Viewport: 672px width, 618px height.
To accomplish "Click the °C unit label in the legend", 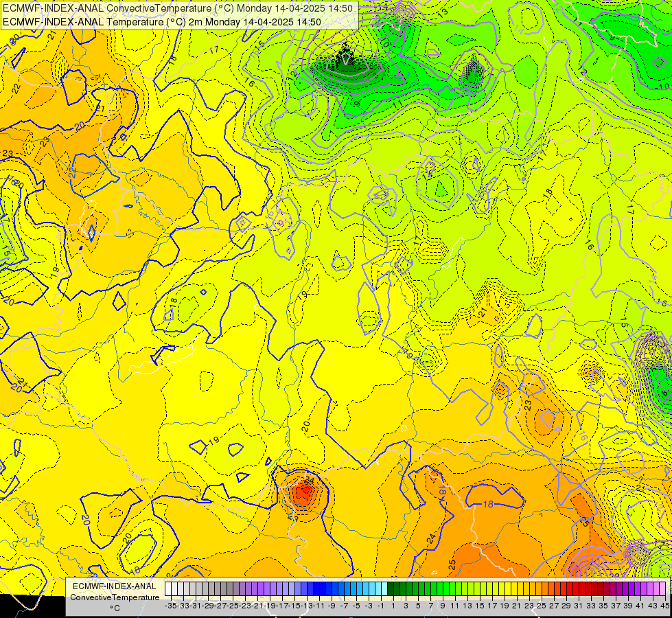I will tap(115, 608).
